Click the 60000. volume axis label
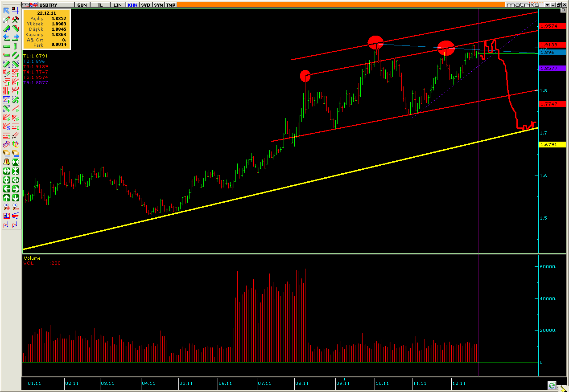 click(548, 266)
